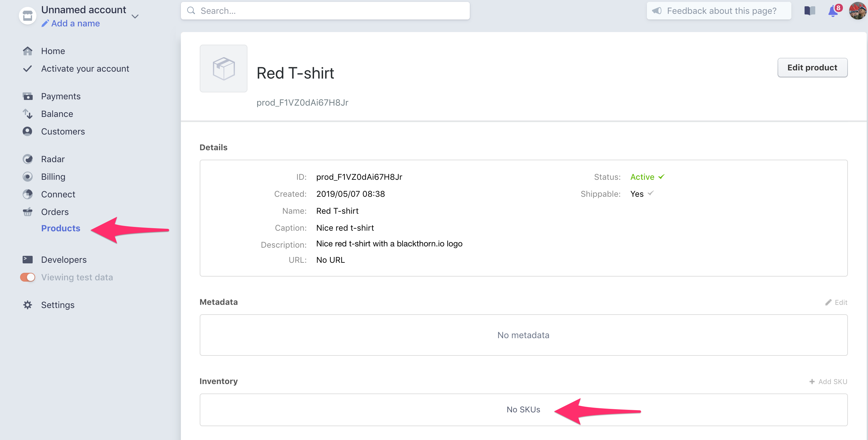Click the ID value prod_F1VZ0dAi67H8Jr in Details
This screenshot has height=440, width=868.
click(x=359, y=177)
